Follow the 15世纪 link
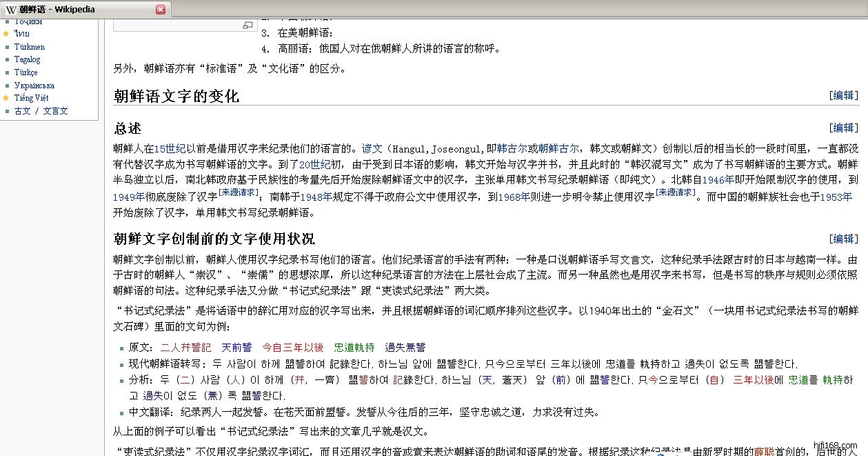Viewport: 868px width, 456px height. point(170,148)
